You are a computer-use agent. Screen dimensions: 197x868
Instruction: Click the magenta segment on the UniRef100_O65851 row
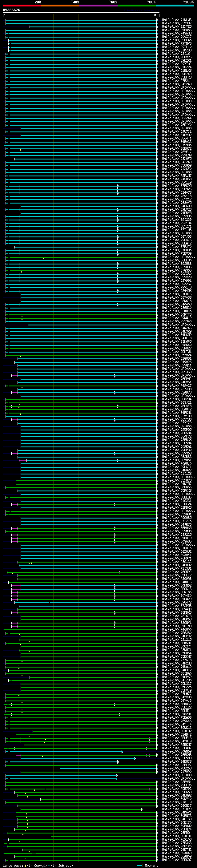point(22,460)
